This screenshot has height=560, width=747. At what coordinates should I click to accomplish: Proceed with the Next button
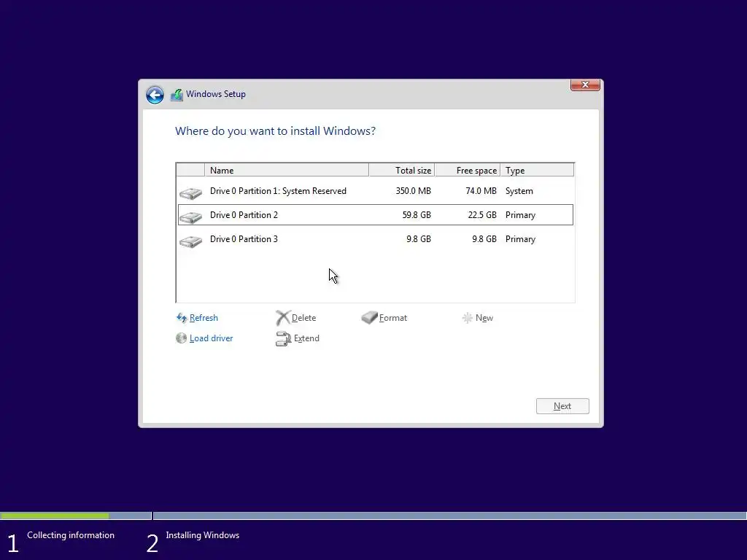tap(562, 406)
